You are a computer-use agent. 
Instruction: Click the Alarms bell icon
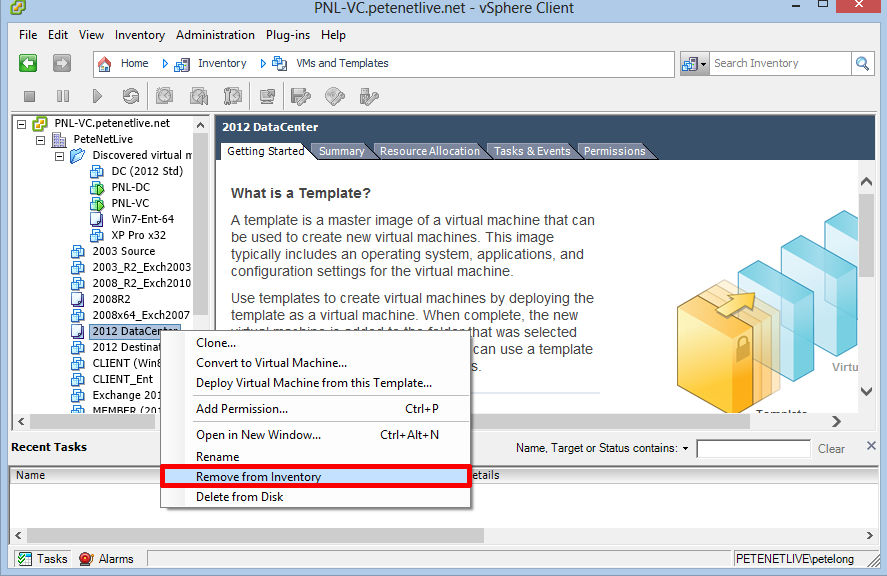86,559
